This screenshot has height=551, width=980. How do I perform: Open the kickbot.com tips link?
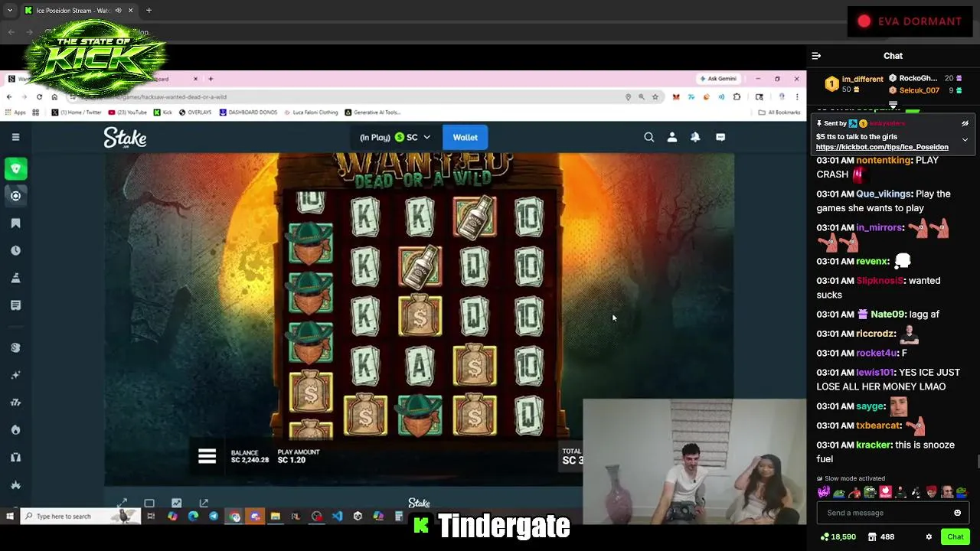(x=882, y=147)
